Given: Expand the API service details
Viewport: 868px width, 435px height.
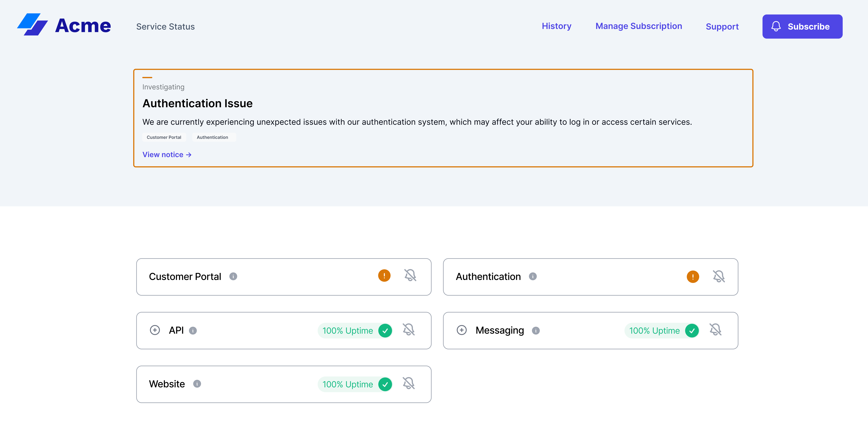Looking at the screenshot, I should pos(155,330).
